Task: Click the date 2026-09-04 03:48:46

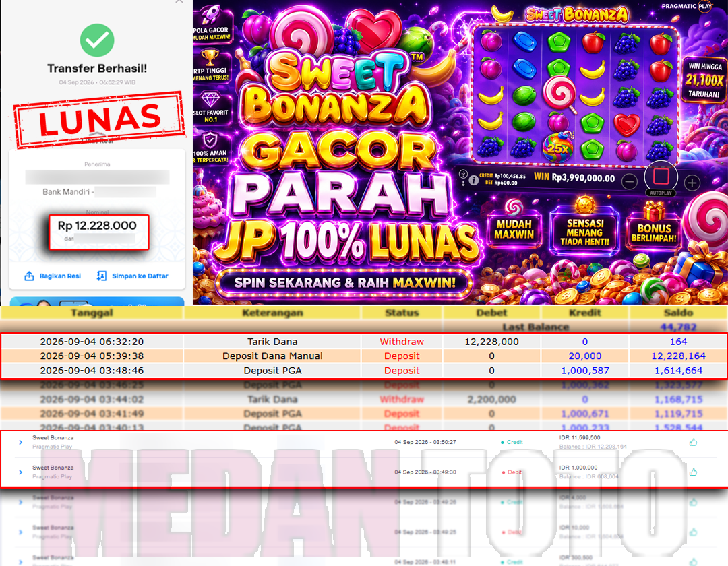Action: [x=92, y=370]
